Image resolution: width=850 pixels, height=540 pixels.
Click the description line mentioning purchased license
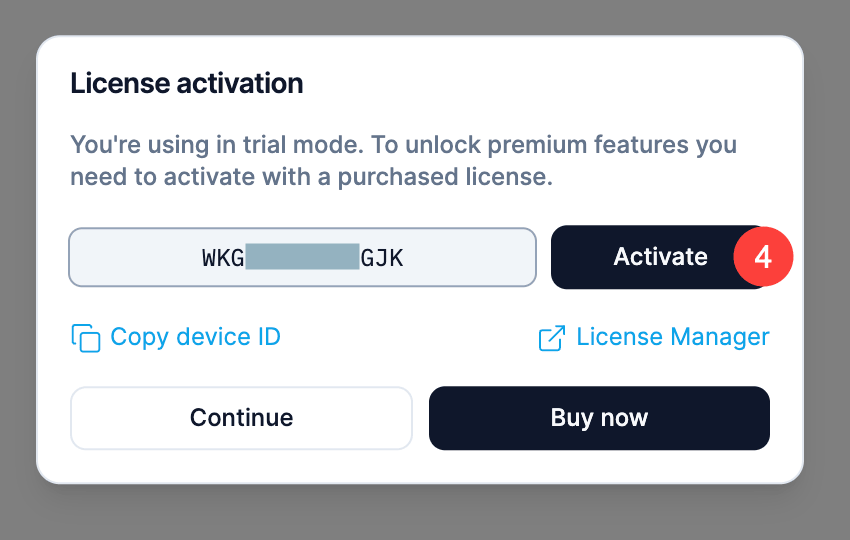point(311,178)
